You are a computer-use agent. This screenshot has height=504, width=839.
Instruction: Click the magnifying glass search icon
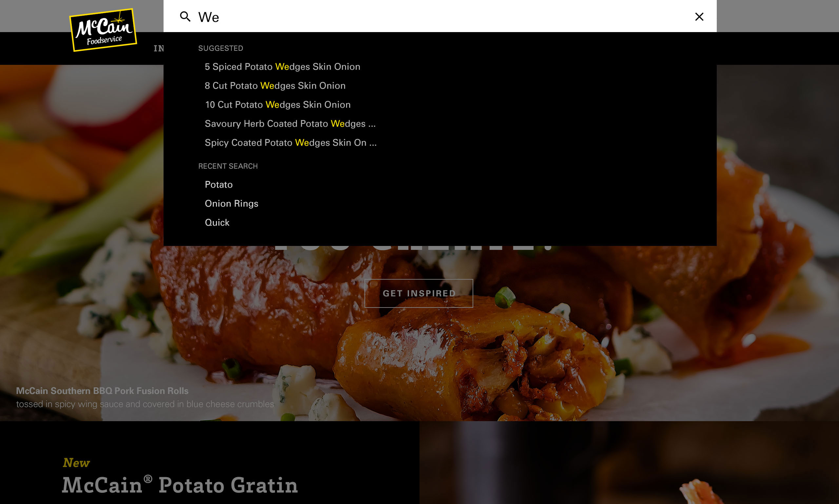(185, 16)
